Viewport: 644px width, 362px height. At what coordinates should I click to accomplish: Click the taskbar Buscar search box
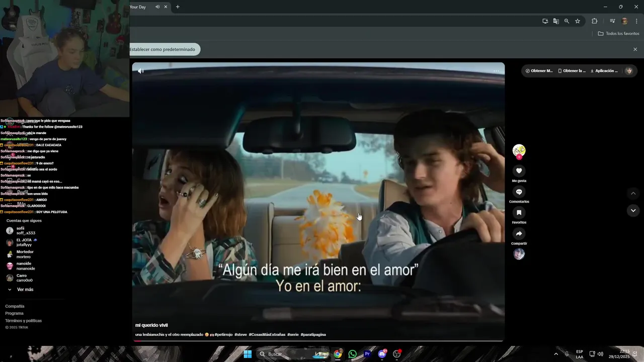pyautogui.click(x=294, y=354)
